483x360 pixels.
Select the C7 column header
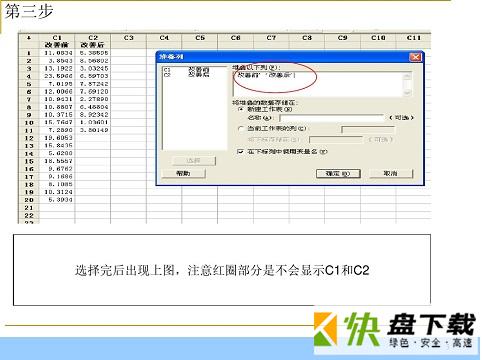coord(271,38)
